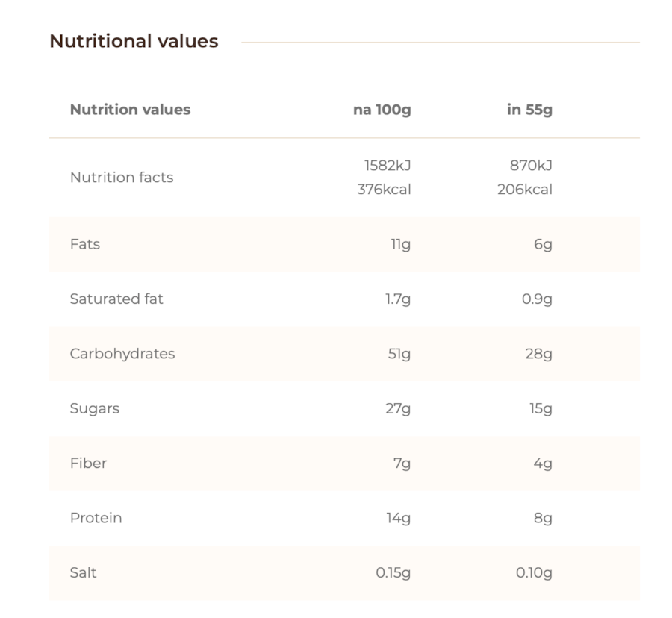
Task: Select the Saturated fat row label
Action: (x=116, y=299)
